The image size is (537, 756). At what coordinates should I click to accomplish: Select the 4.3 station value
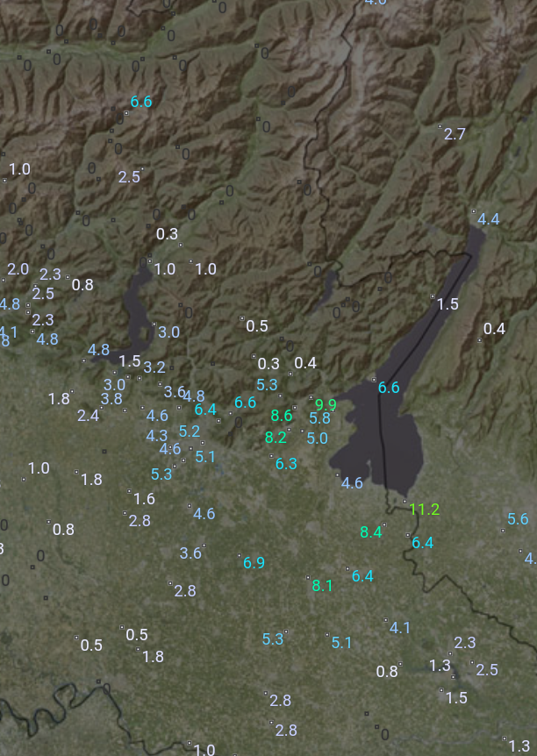[x=157, y=436]
